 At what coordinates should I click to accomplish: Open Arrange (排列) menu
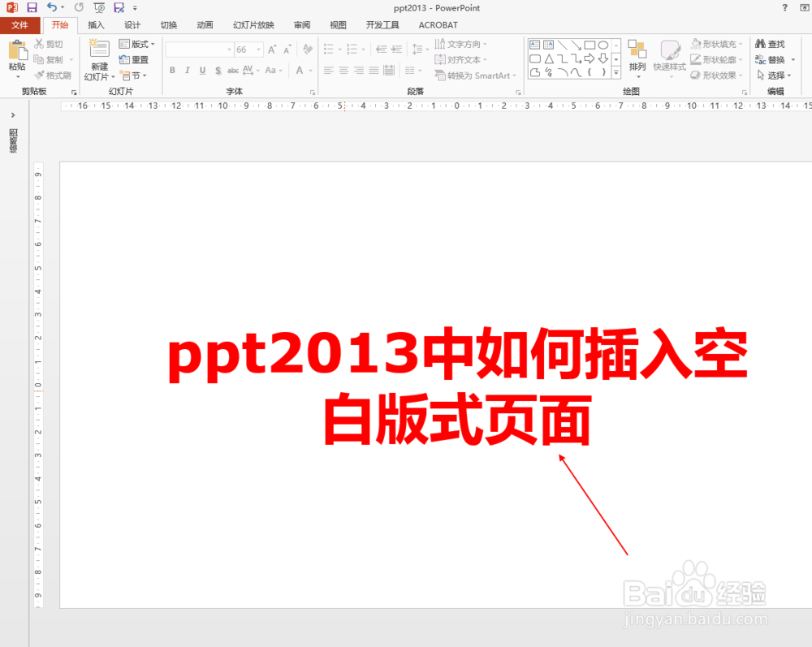[637, 59]
